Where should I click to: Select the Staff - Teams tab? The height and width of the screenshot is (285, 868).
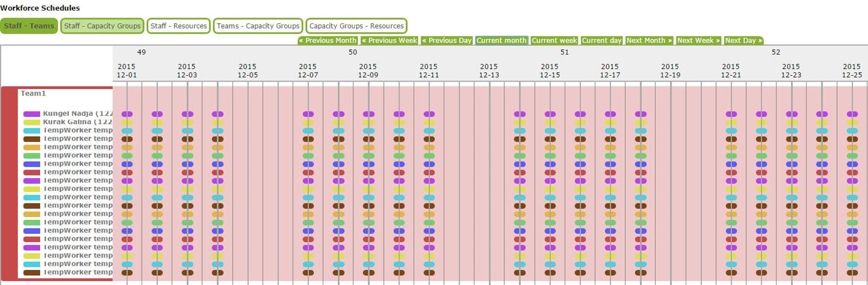[x=29, y=26]
